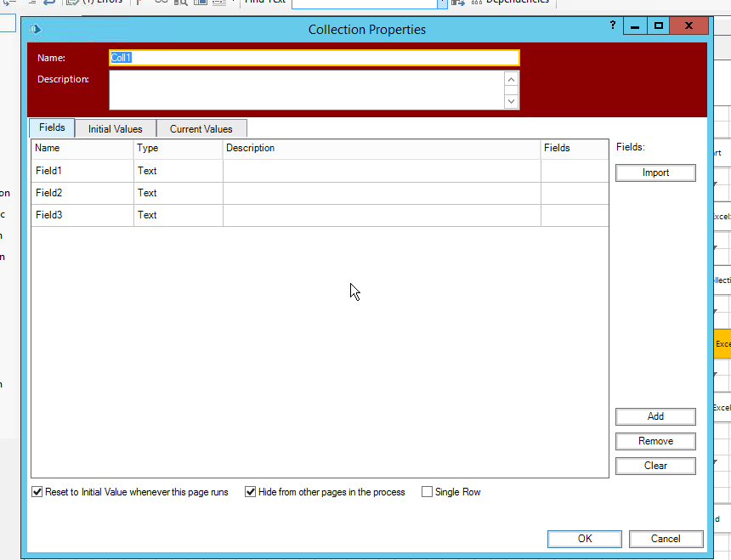Select the Field3 name cell
The width and height of the screenshot is (731, 560).
(x=82, y=215)
